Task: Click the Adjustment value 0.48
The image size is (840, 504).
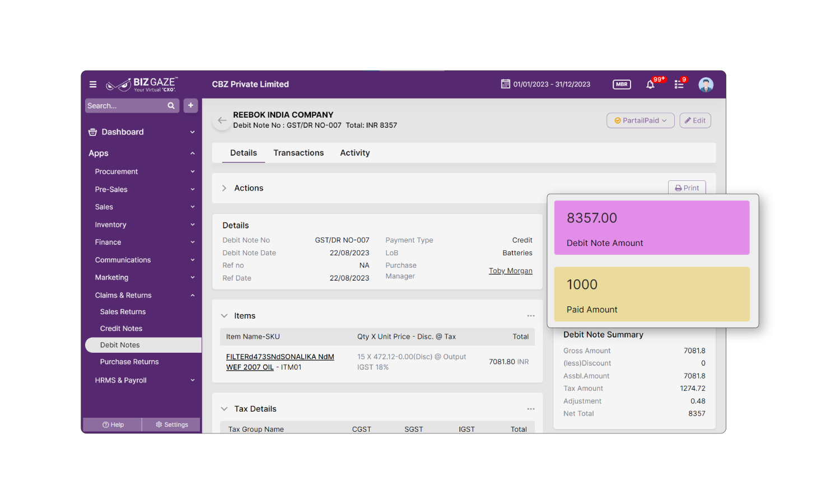Action: pos(698,401)
